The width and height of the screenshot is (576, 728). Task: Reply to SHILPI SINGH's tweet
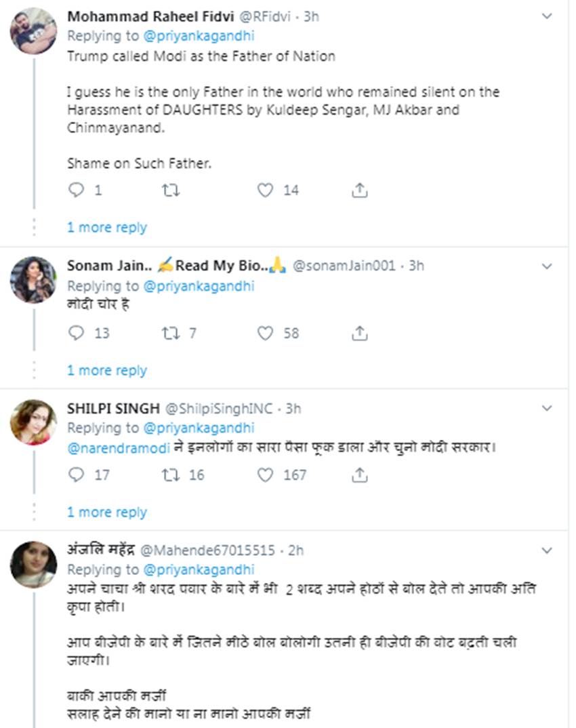click(77, 475)
